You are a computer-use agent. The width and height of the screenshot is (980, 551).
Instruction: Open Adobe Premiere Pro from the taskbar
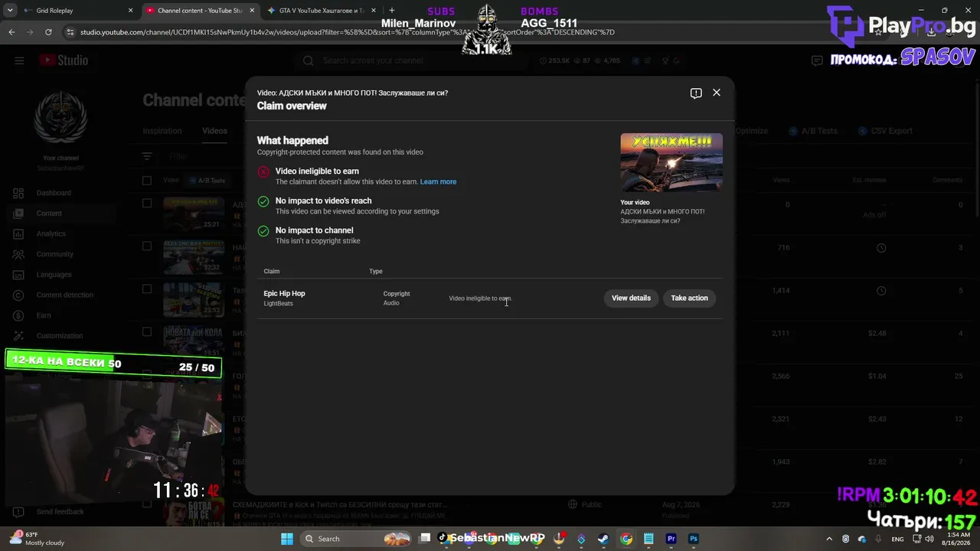[671, 539]
